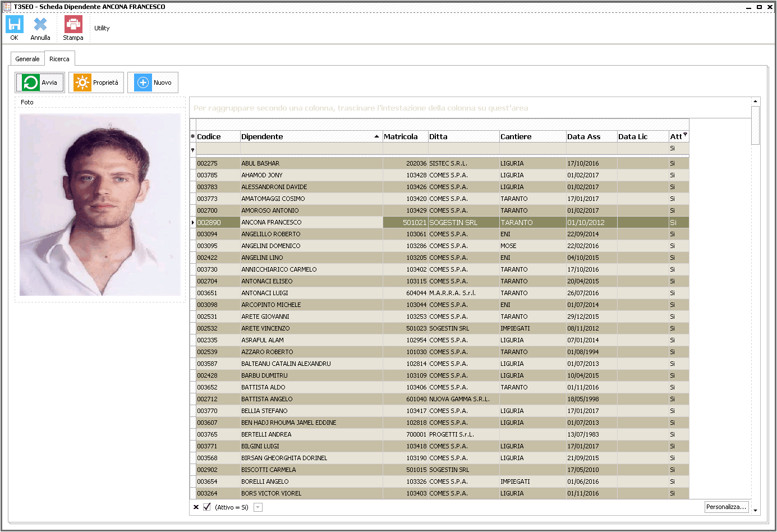Click the Annulla cancel icon
Image resolution: width=777 pixels, height=532 pixels.
coord(40,24)
